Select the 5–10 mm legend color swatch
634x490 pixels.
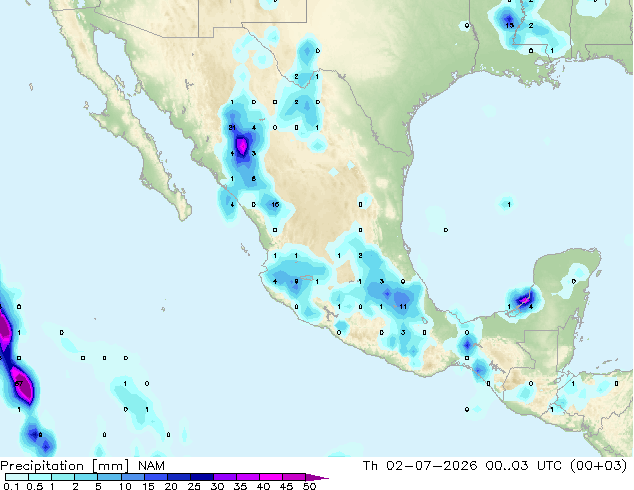pos(109,477)
